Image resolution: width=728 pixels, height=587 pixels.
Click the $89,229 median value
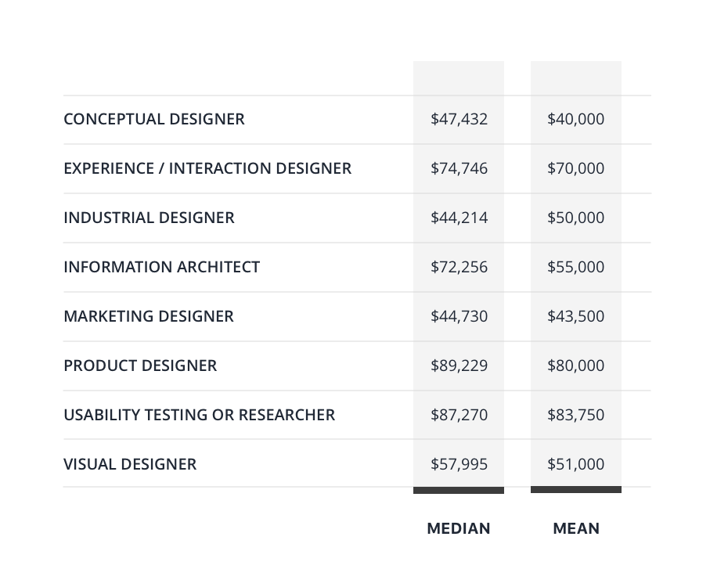[460, 366]
